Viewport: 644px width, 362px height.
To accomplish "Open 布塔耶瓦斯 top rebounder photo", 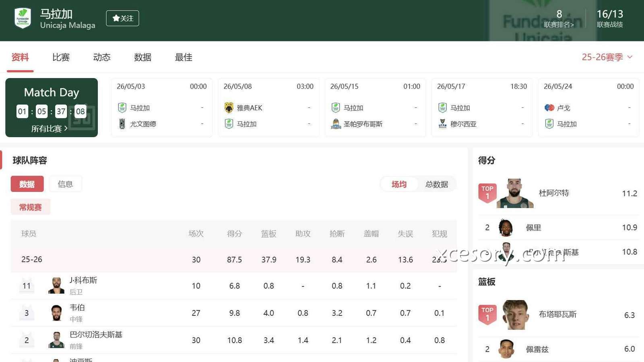I will (x=515, y=315).
